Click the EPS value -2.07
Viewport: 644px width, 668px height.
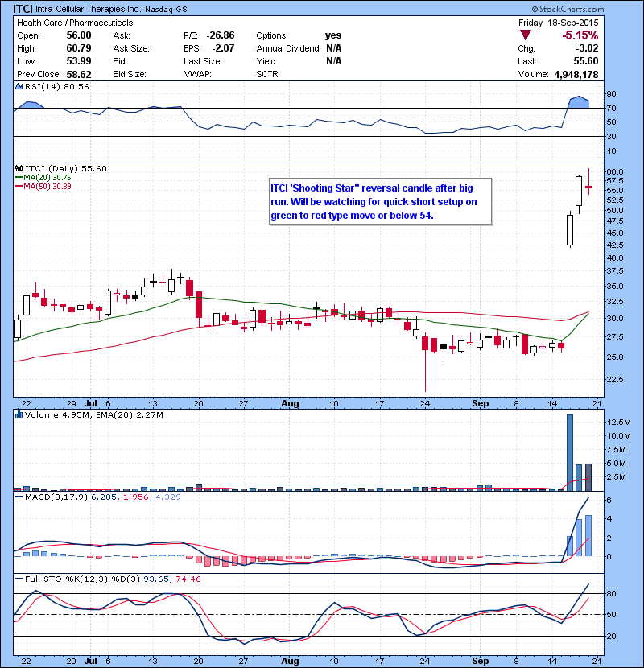[223, 48]
